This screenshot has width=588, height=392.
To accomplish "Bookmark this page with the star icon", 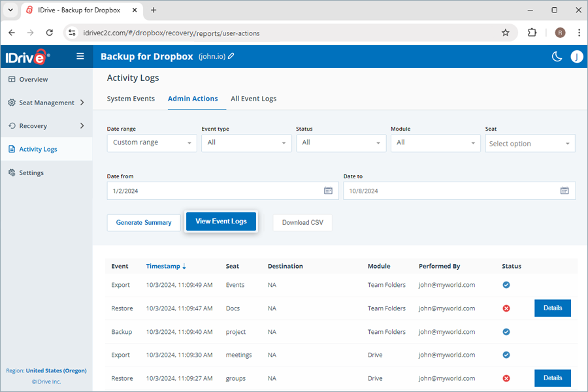I will 506,31.
